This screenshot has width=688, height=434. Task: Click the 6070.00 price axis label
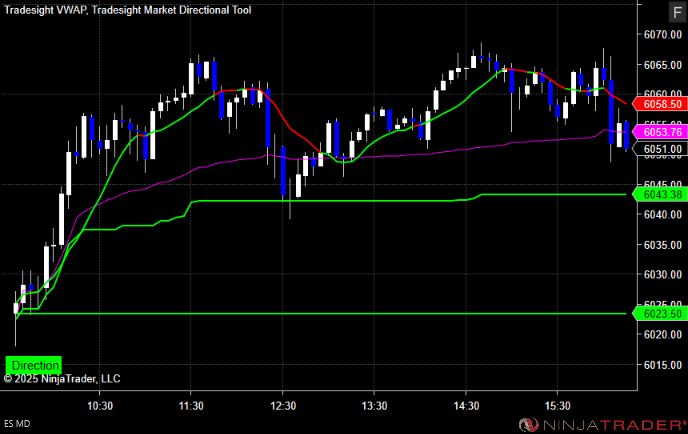coord(663,35)
